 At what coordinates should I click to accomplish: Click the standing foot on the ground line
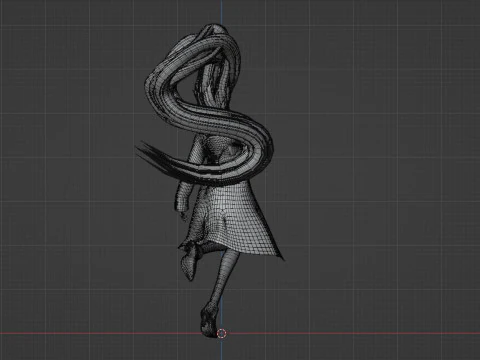pos(209,321)
